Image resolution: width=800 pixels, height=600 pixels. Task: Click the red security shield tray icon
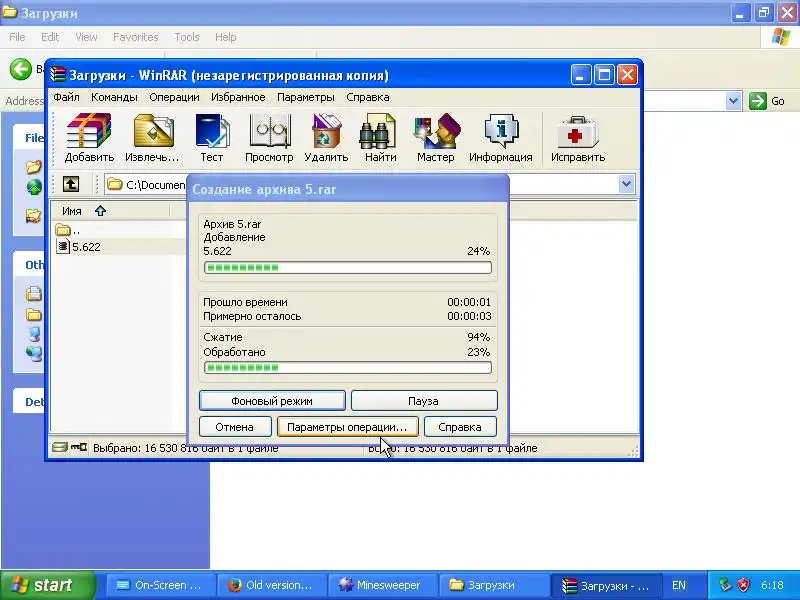[744, 585]
